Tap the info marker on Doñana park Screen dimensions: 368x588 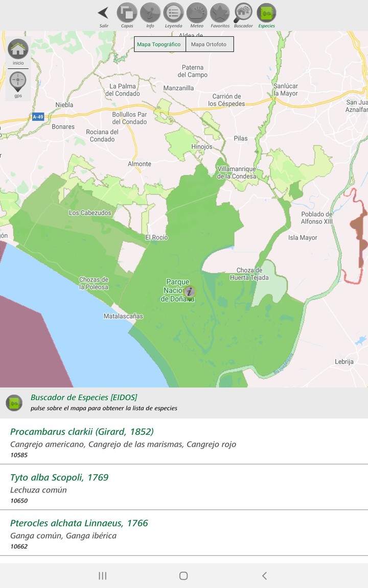(x=190, y=291)
